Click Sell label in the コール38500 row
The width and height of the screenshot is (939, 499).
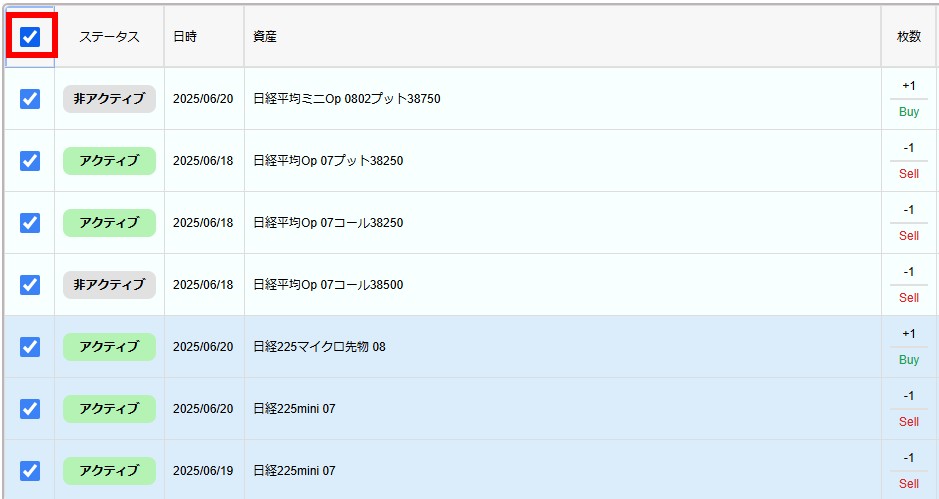(x=908, y=298)
